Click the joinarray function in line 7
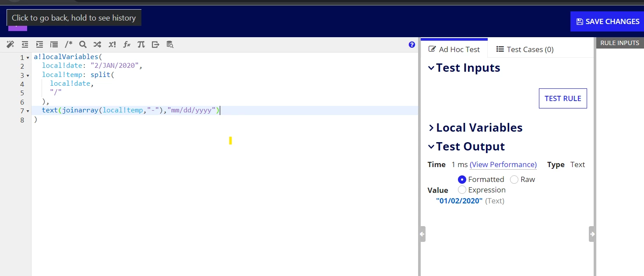This screenshot has width=644, height=276. pos(80,110)
